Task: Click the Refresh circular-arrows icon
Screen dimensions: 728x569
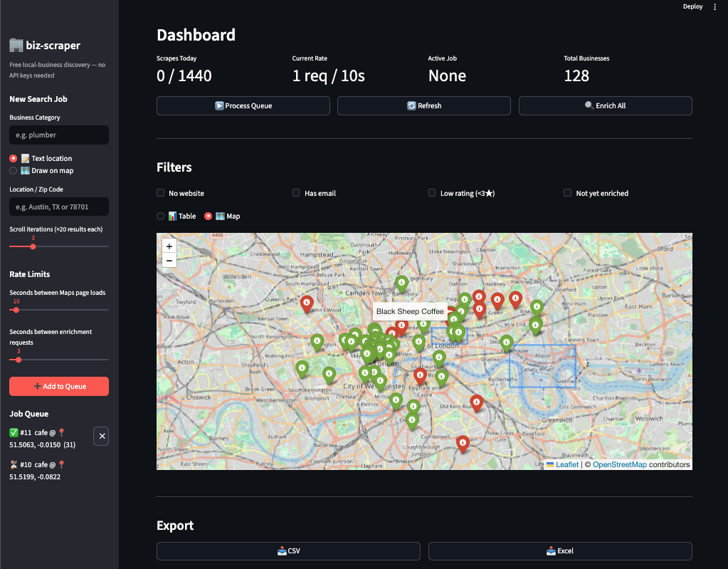Action: 413,105
